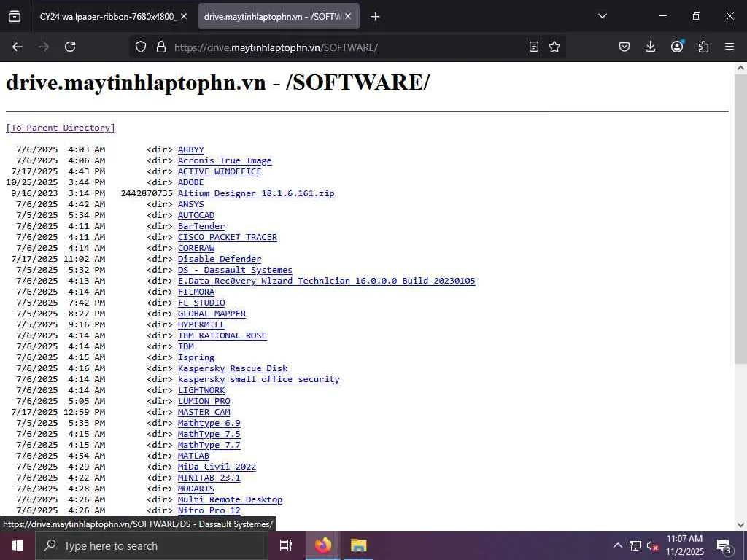Image resolution: width=747 pixels, height=560 pixels.
Task: Open the Extensions puzzle icon
Action: 703,47
